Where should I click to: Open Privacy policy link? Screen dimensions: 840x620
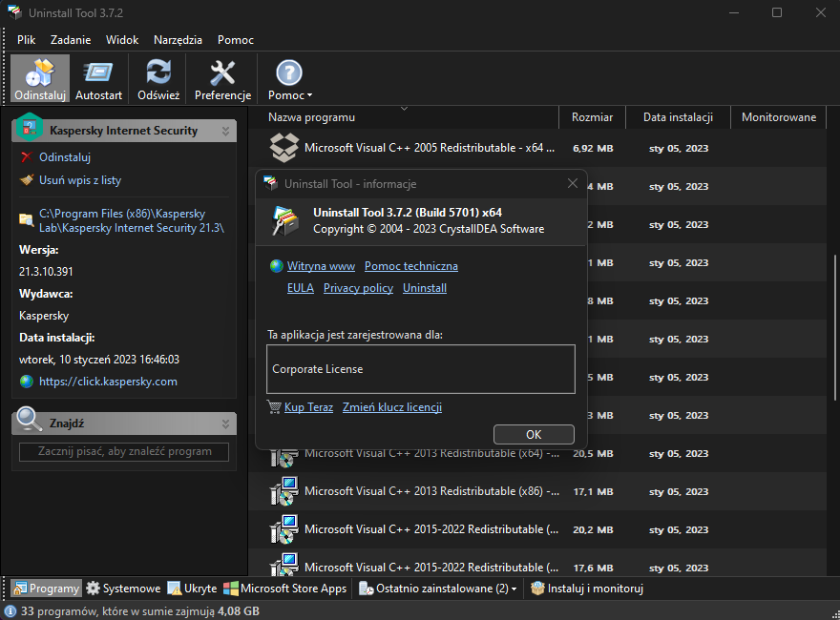pyautogui.click(x=358, y=288)
